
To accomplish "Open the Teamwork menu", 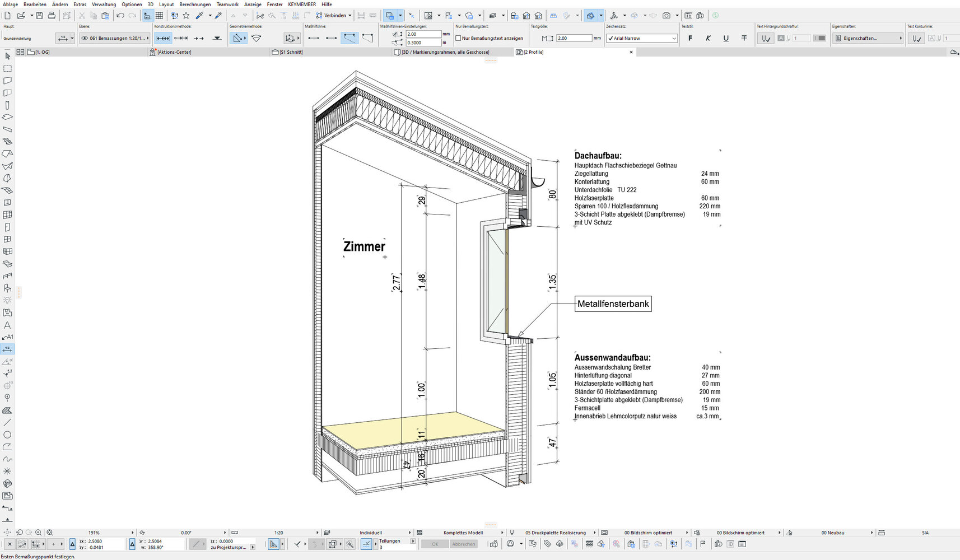I will (227, 4).
